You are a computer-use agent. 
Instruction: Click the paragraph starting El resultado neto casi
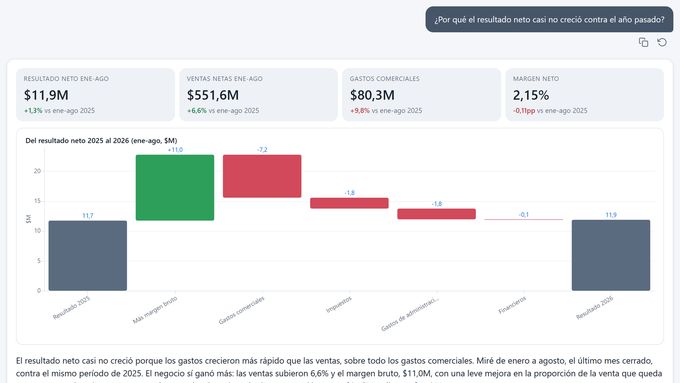[339, 370]
